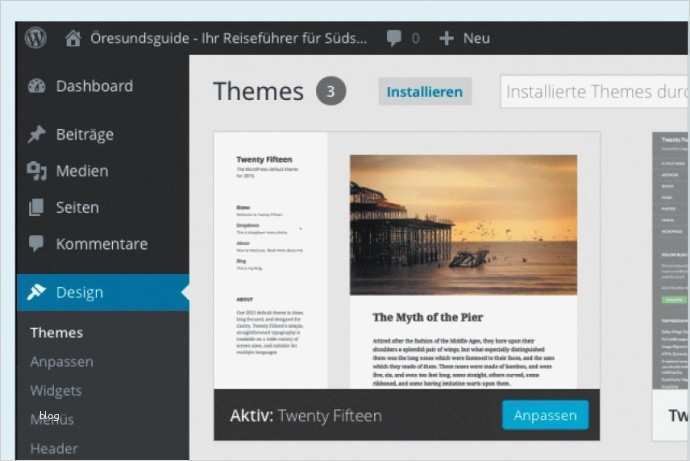The height and width of the screenshot is (461, 690).
Task: Click the Aktiv: Twenty Fifteen label
Action: click(x=306, y=415)
